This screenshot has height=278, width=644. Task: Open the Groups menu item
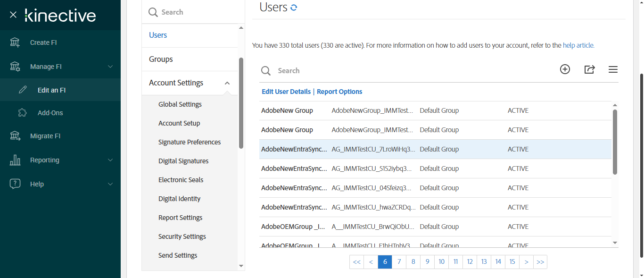point(161,59)
